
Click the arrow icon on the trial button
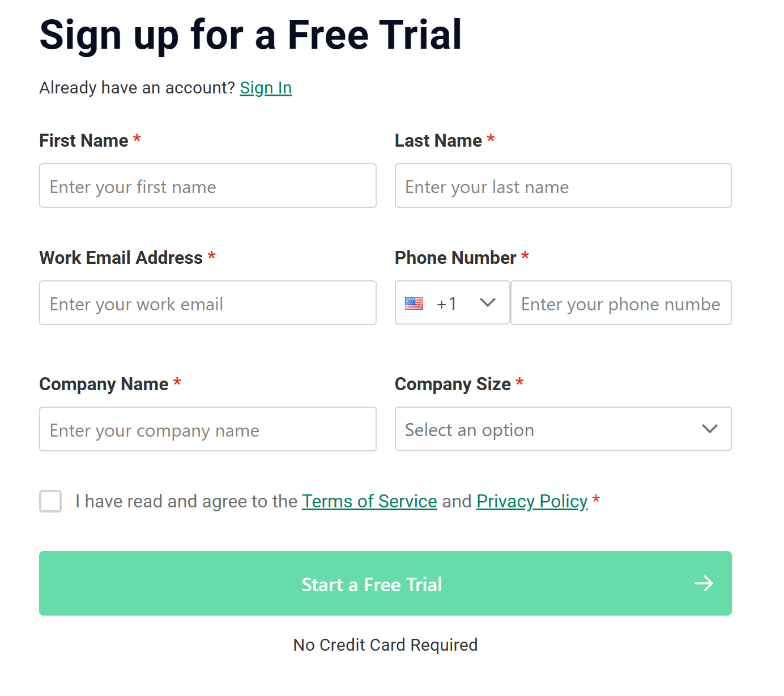click(x=704, y=583)
